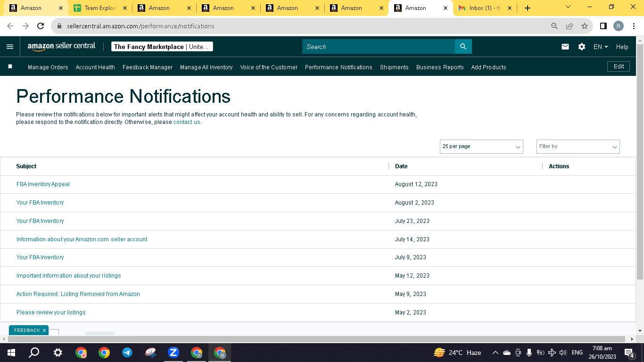Open a new browser tab
The image size is (644, 362).
point(528,8)
